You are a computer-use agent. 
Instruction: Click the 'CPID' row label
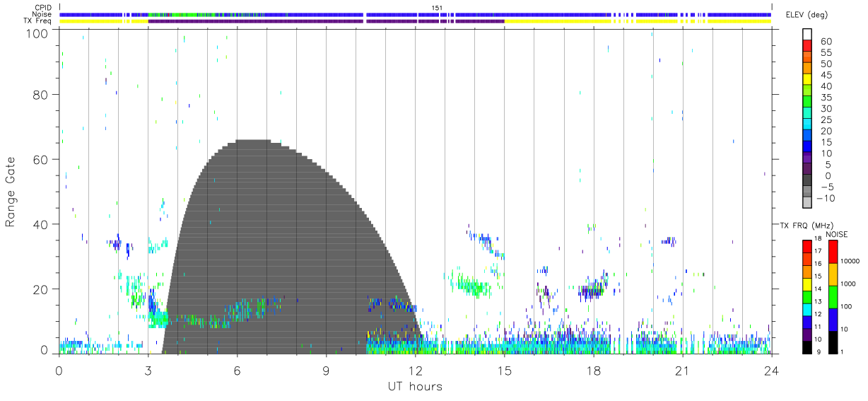tap(44, 7)
